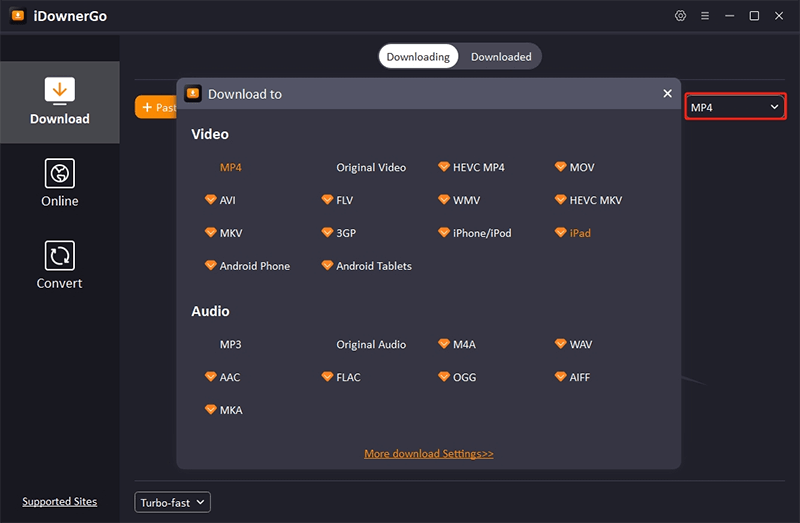Close the Download to dialog
The height and width of the screenshot is (523, 800).
[x=667, y=93]
